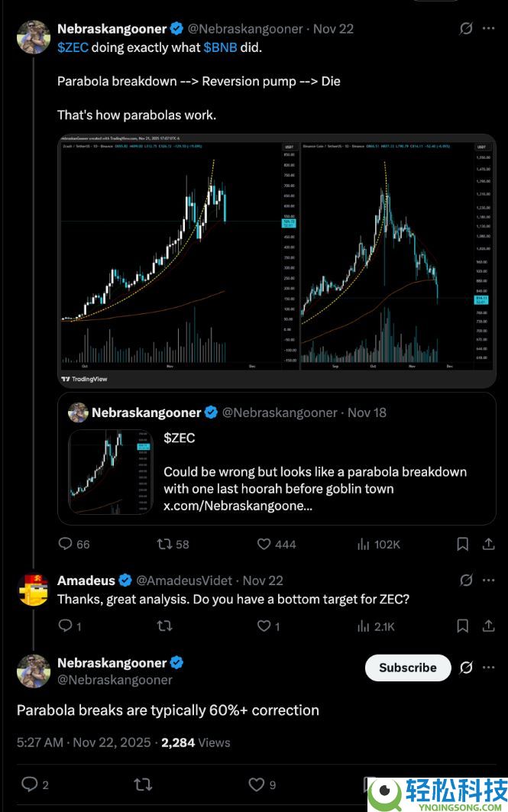Like the Amadeus reply

point(264,626)
